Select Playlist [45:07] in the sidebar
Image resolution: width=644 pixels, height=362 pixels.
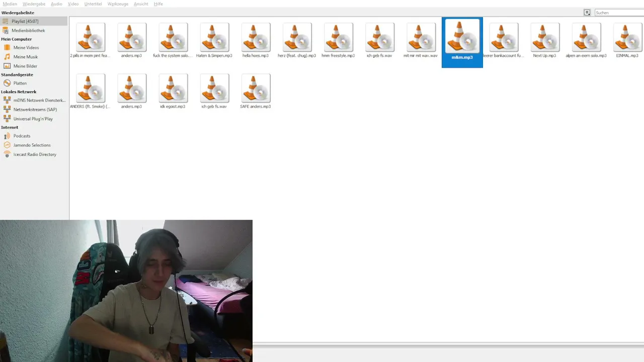tap(34, 21)
